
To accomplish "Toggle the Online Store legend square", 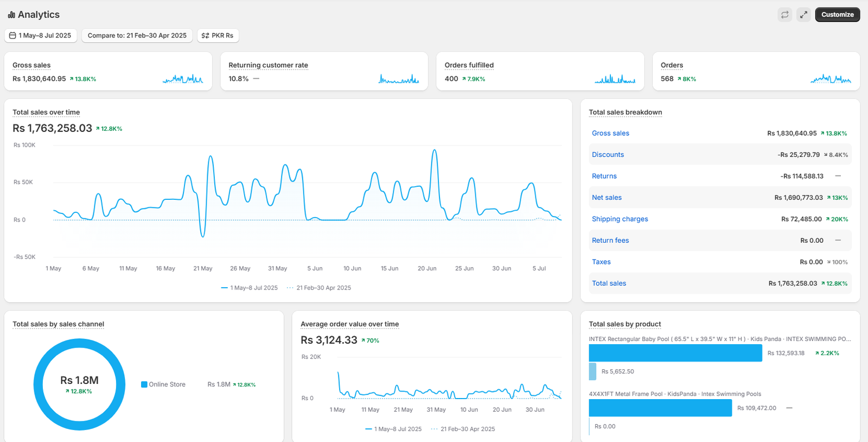I will 144,384.
